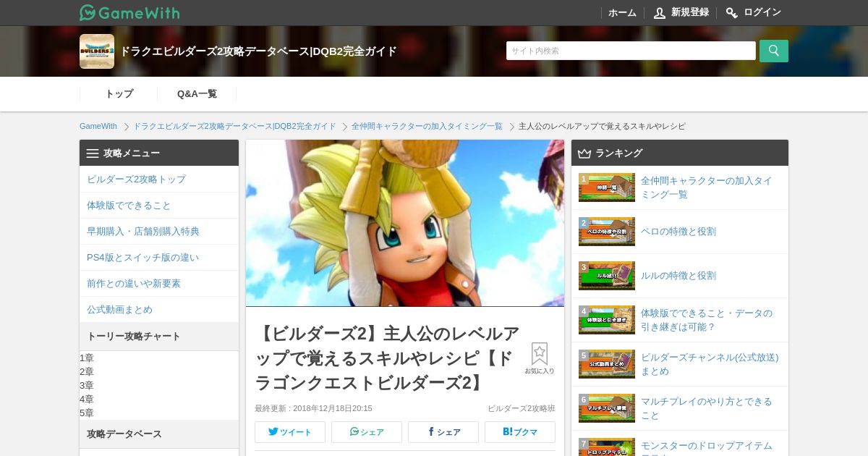Image resolution: width=868 pixels, height=456 pixels.
Task: Select the トップ navigation tab
Action: tap(119, 94)
